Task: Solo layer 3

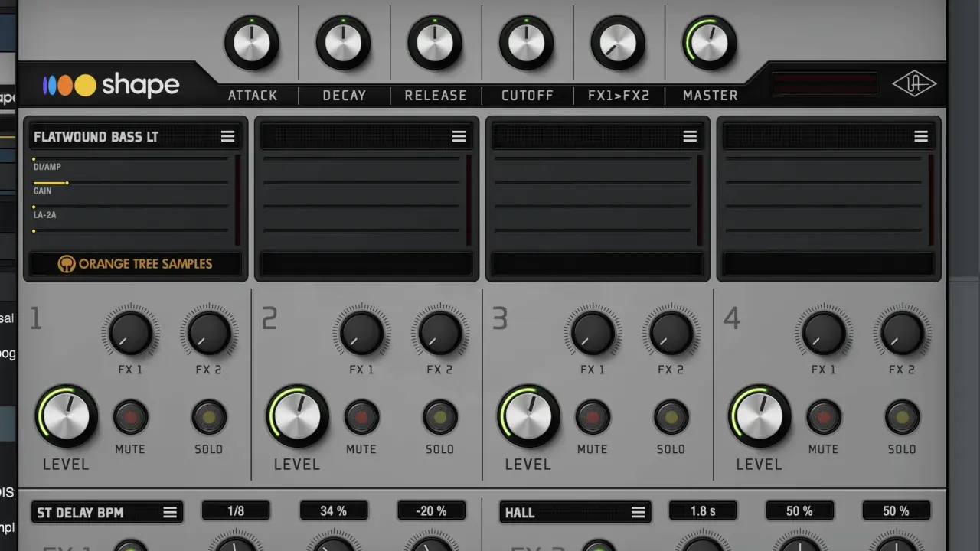Action: [671, 418]
